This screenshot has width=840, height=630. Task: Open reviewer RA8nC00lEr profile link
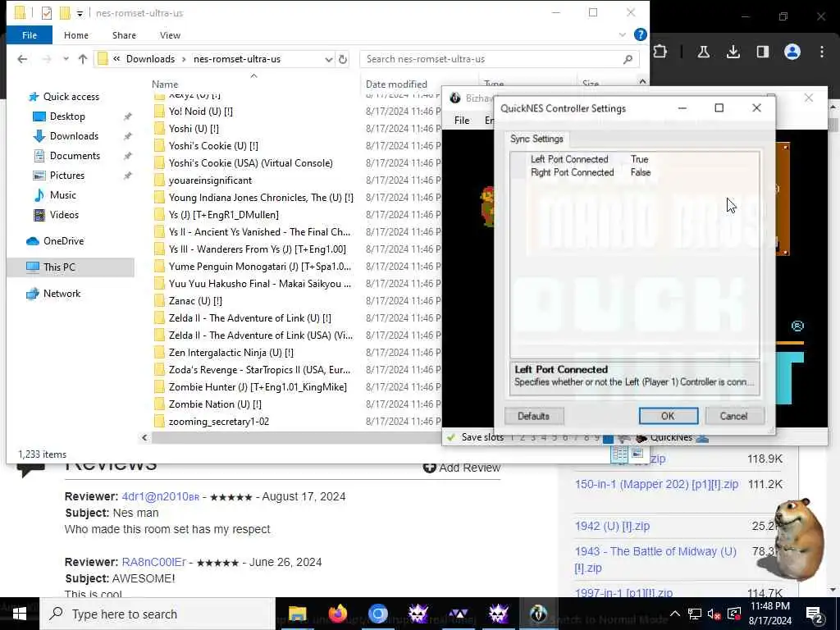point(153,562)
